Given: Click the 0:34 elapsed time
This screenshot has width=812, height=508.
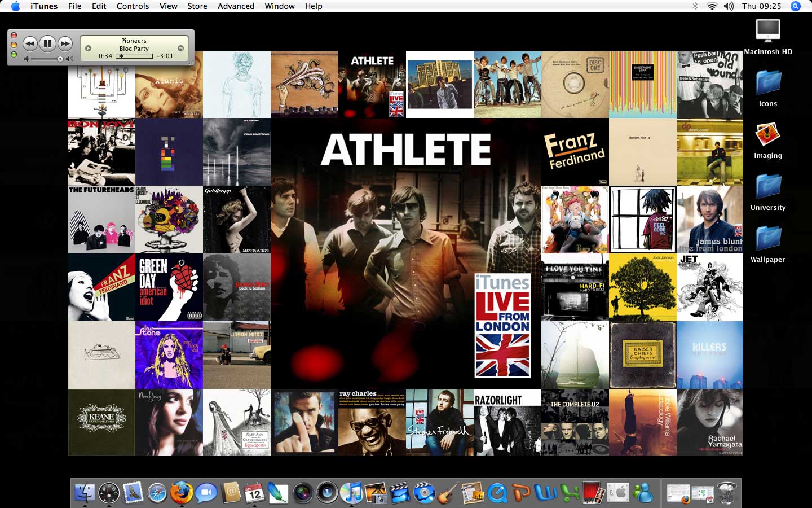Looking at the screenshot, I should click(x=105, y=56).
